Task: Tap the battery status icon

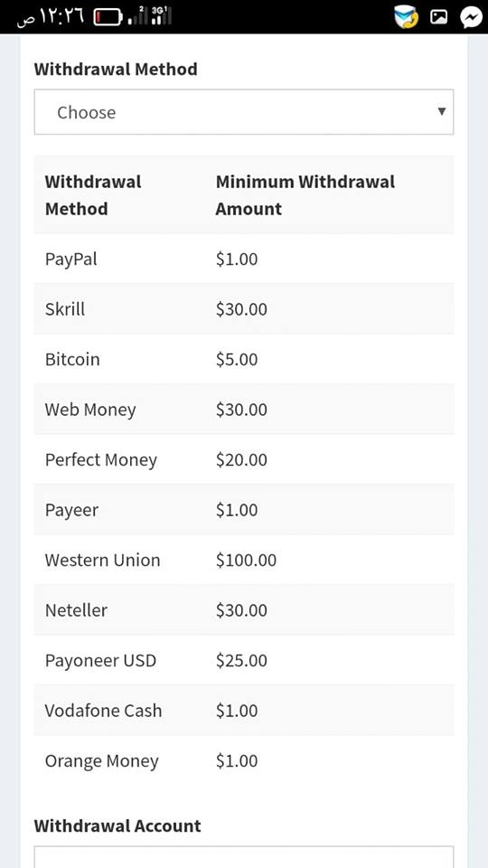Action: tap(108, 17)
